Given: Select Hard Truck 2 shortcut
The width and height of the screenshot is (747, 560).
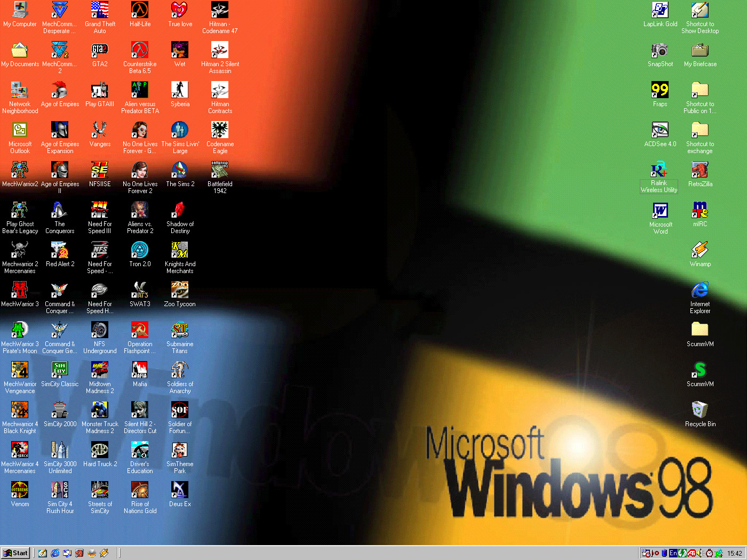Looking at the screenshot, I should (x=100, y=454).
